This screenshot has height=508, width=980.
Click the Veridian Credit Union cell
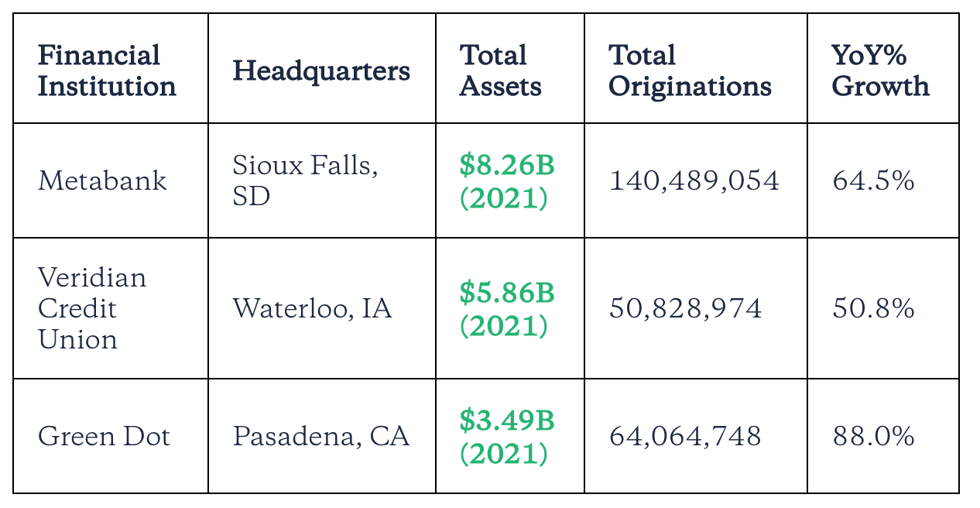92,308
